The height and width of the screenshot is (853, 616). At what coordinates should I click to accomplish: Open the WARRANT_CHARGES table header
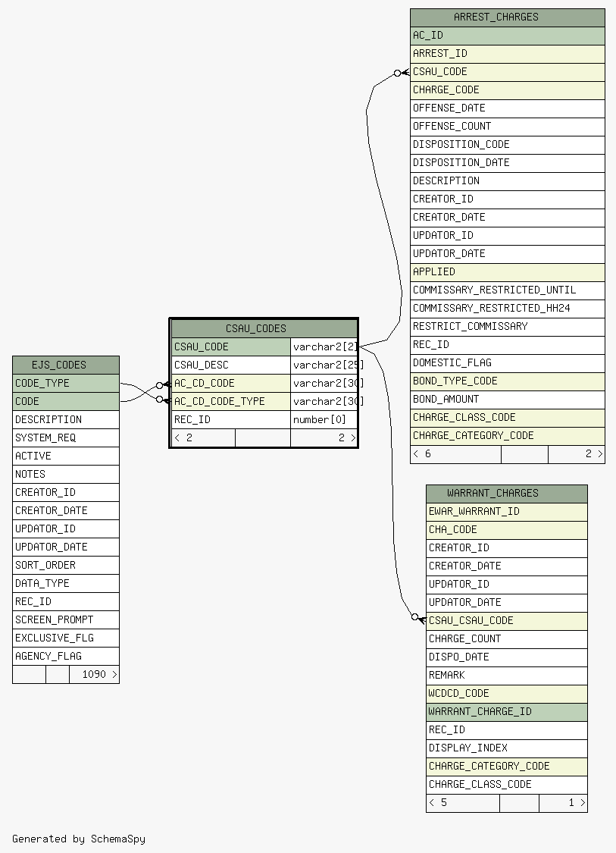point(507,494)
